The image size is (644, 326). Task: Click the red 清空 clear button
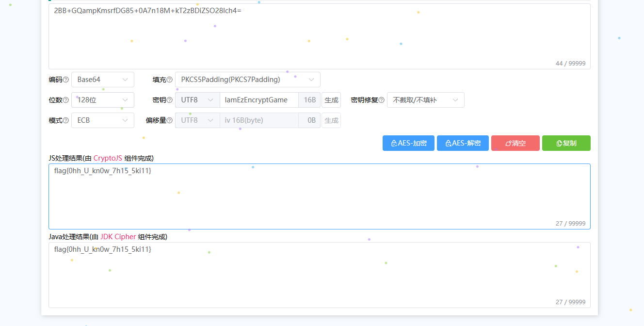coord(515,143)
